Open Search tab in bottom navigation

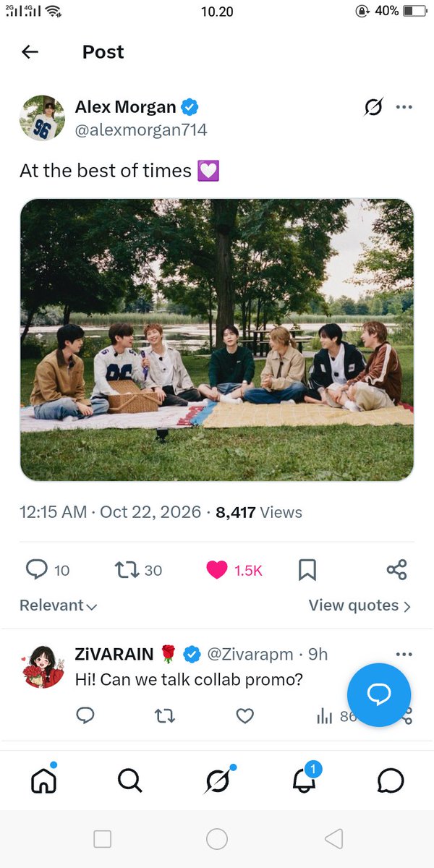(x=129, y=780)
